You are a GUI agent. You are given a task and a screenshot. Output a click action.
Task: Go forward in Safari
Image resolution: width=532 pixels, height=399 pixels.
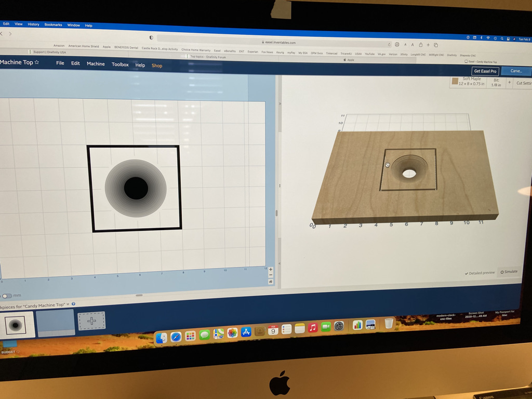10,34
